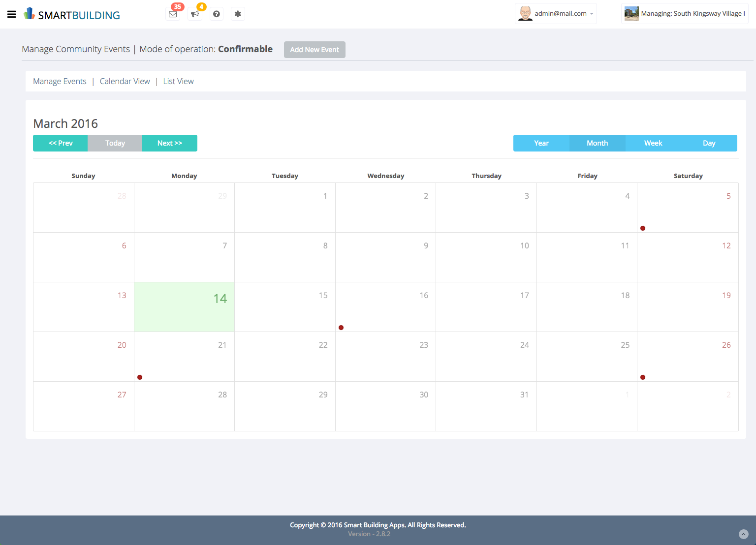The image size is (756, 545).
Task: Switch calendar to Week view
Action: coord(653,143)
